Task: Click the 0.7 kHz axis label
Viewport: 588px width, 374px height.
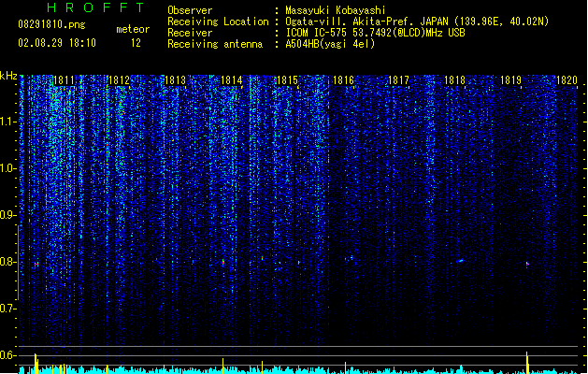Action: (x=7, y=309)
